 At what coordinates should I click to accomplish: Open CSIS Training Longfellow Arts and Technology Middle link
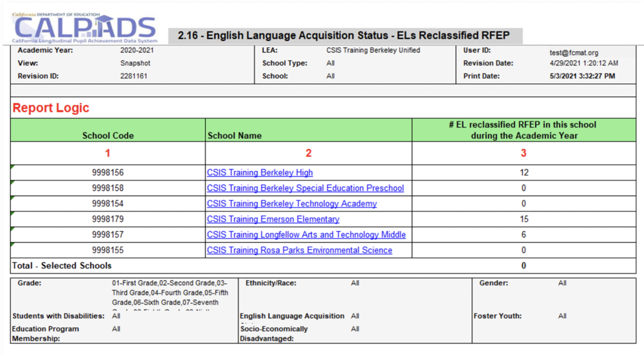tap(306, 235)
